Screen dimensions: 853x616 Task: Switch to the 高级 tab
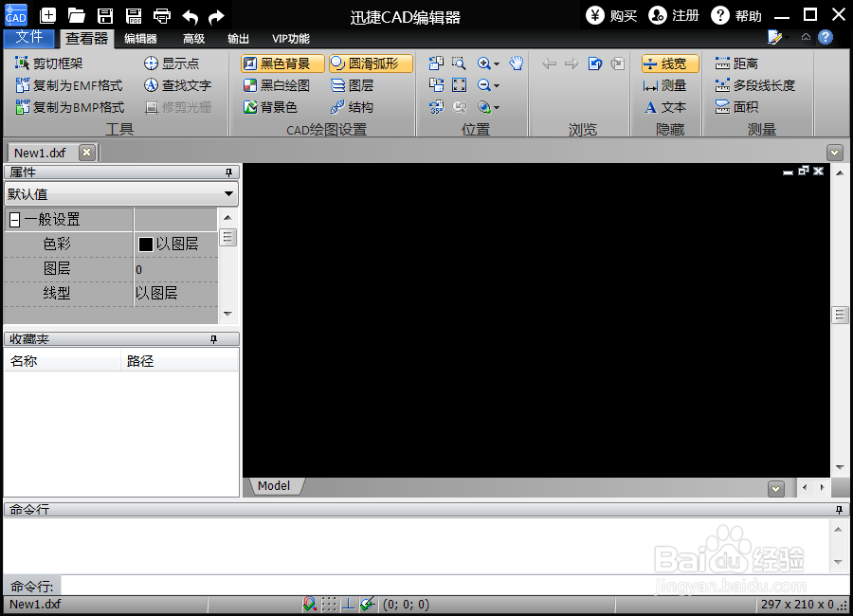click(x=193, y=39)
